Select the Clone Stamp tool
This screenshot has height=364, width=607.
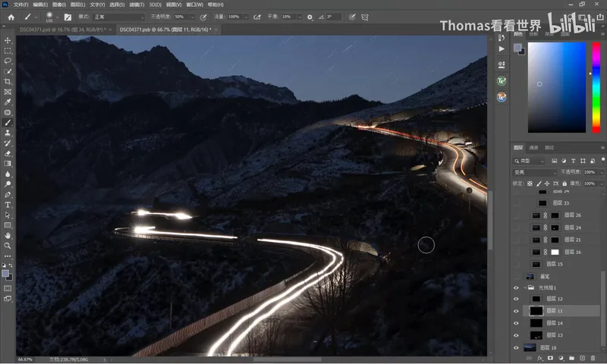8,133
